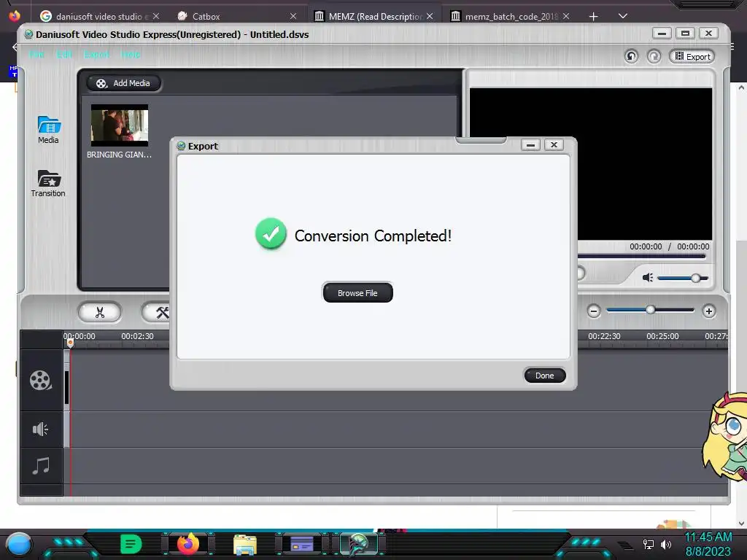Click the scissors split tool
This screenshot has height=560, width=747.
[x=99, y=312]
